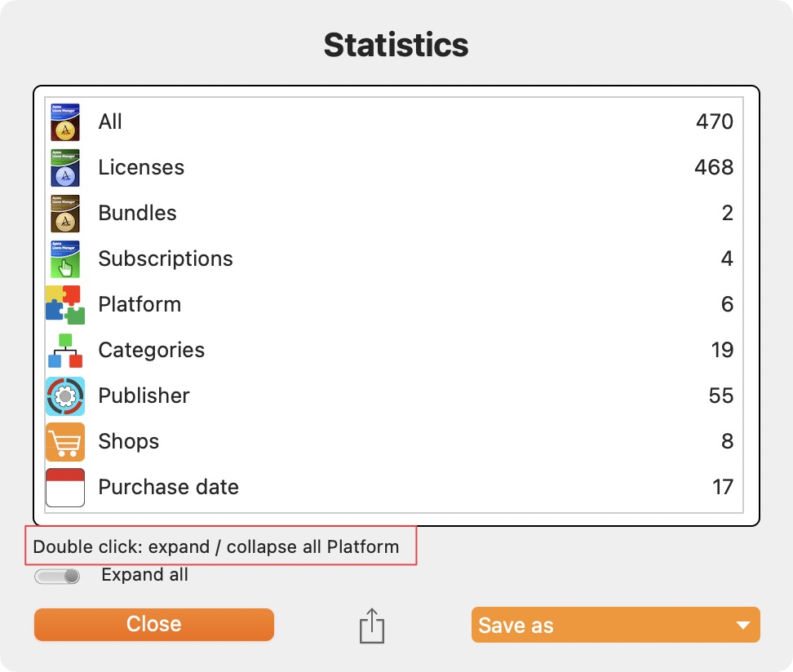
Task: Open the Save as dropdown arrow
Action: [743, 626]
